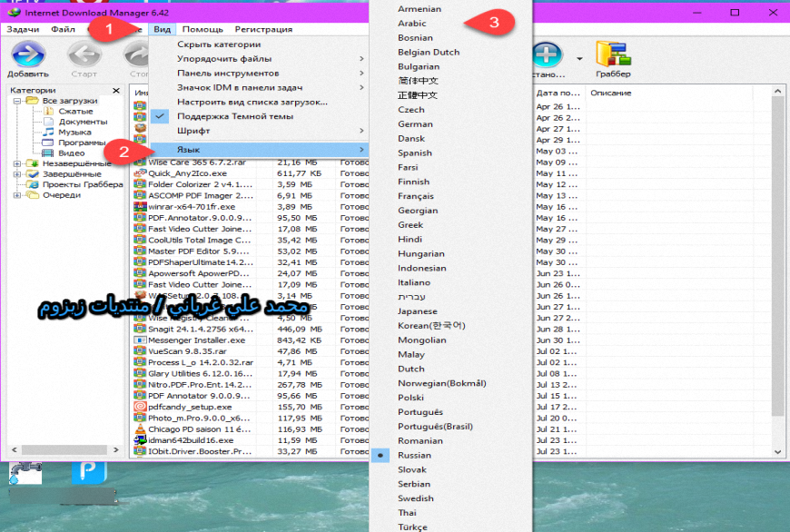Expand the Завершённые tree node
The width and height of the screenshot is (790, 532).
[x=16, y=173]
